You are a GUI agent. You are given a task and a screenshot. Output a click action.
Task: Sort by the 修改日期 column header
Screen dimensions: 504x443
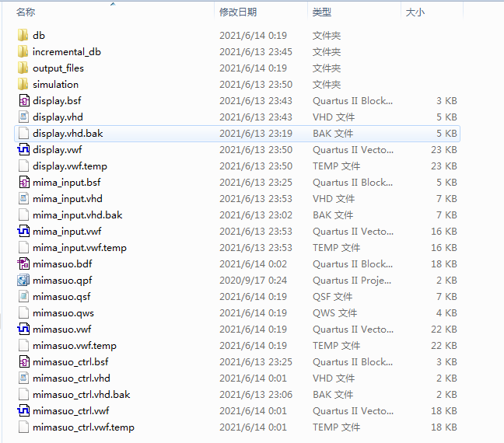coord(238,12)
